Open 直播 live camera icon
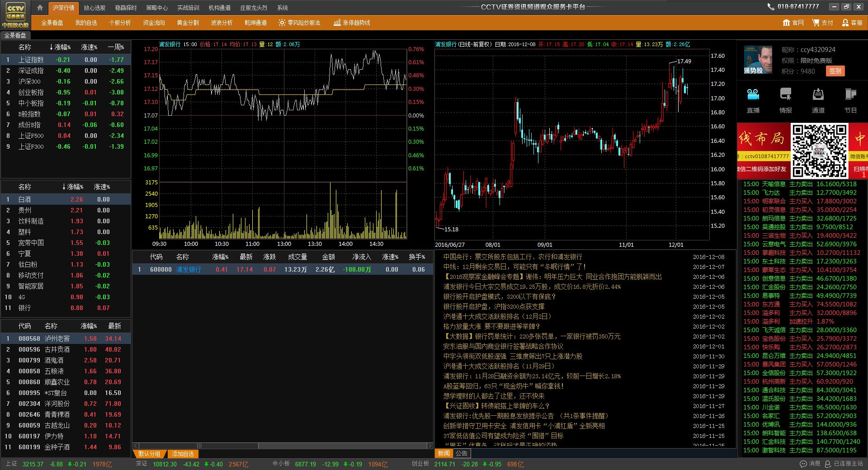The image size is (868, 470). point(753,94)
